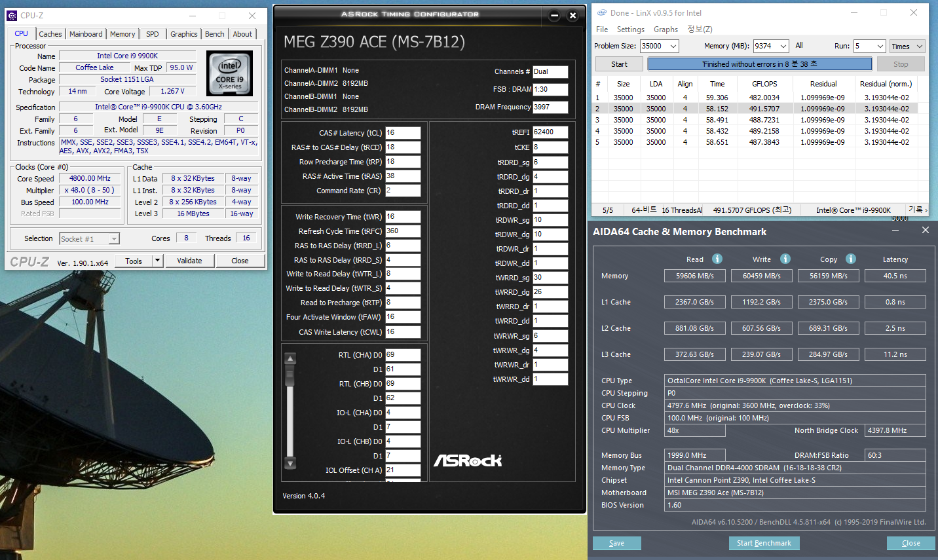
Task: Click the Command Rate (CR) field
Action: pos(403,191)
